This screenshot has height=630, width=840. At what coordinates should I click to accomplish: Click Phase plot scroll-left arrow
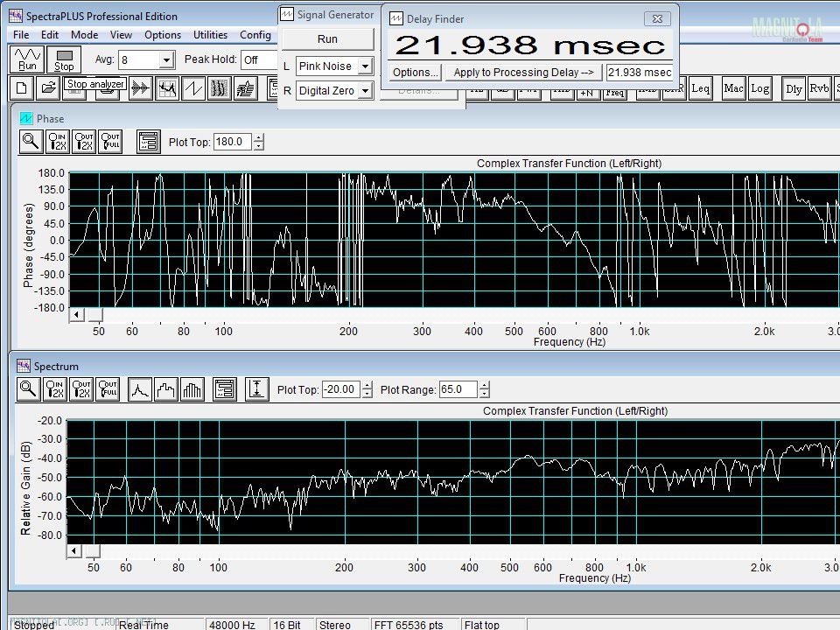pyautogui.click(x=77, y=314)
